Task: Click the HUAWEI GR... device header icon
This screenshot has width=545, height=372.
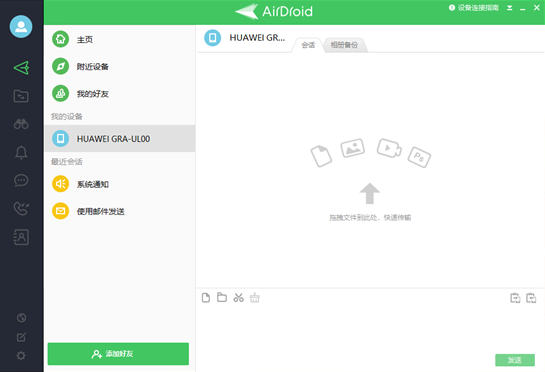Action: point(213,38)
